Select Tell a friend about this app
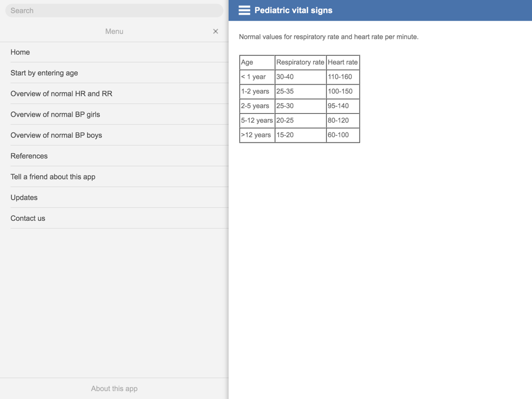Screen dimensions: 532x399 [119, 177]
